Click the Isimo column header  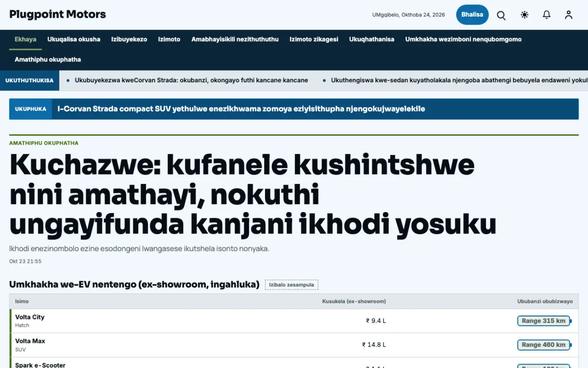[x=22, y=301]
